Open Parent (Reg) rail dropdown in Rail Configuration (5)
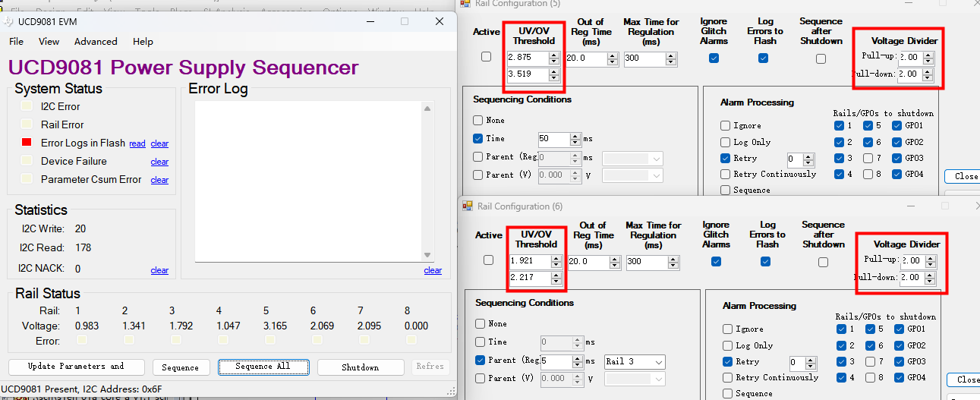This screenshot has height=400, width=980. tap(632, 159)
